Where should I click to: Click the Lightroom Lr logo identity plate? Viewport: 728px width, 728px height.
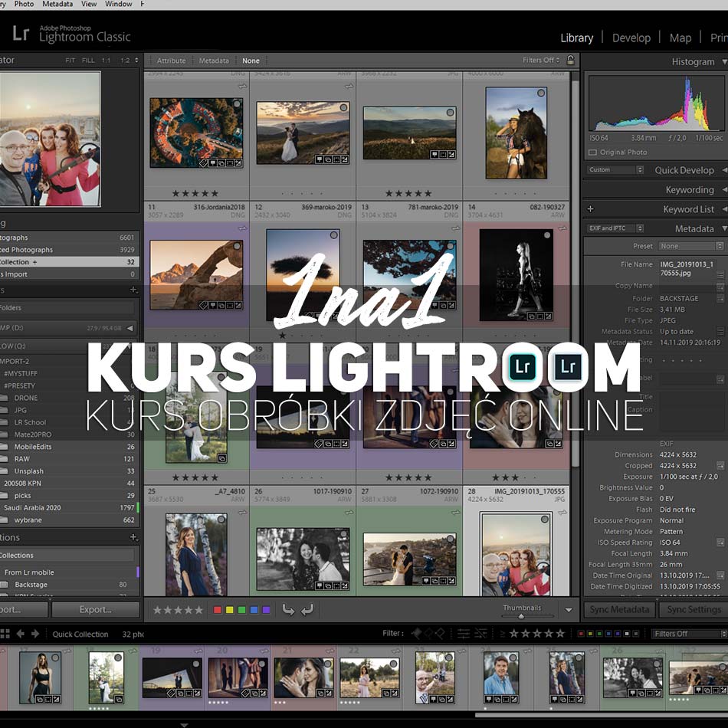pos(21,34)
